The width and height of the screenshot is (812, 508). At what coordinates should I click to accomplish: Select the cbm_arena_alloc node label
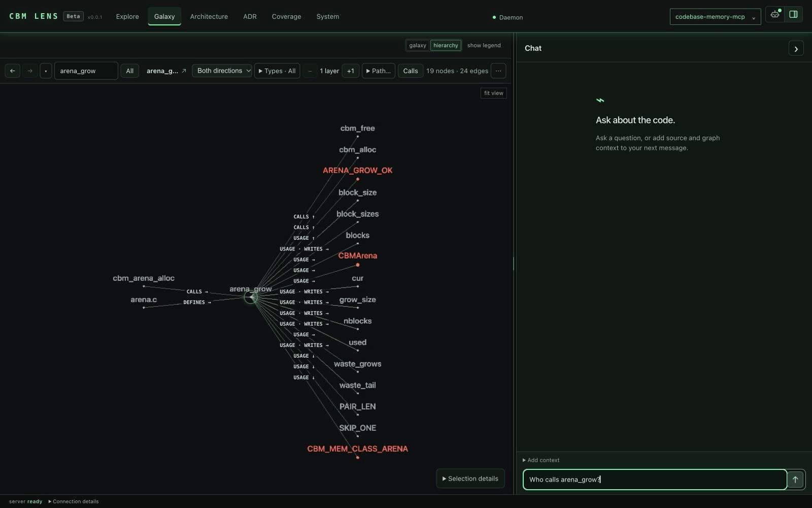(144, 278)
